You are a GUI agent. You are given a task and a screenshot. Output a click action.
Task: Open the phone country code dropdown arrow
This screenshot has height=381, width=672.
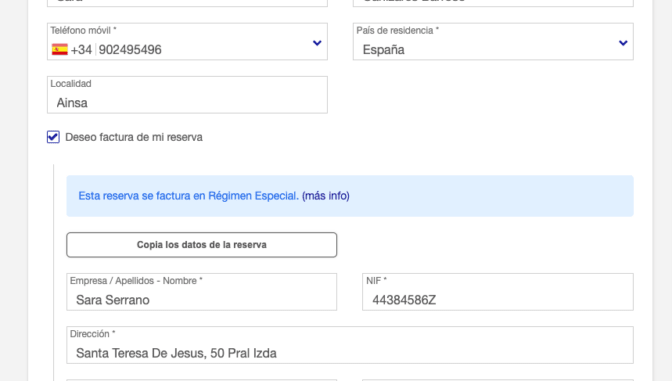point(317,43)
